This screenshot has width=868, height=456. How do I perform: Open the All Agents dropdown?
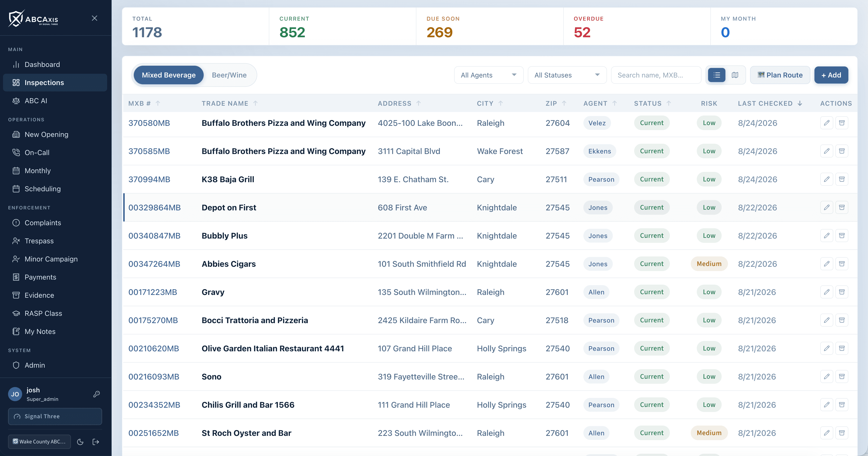click(489, 75)
